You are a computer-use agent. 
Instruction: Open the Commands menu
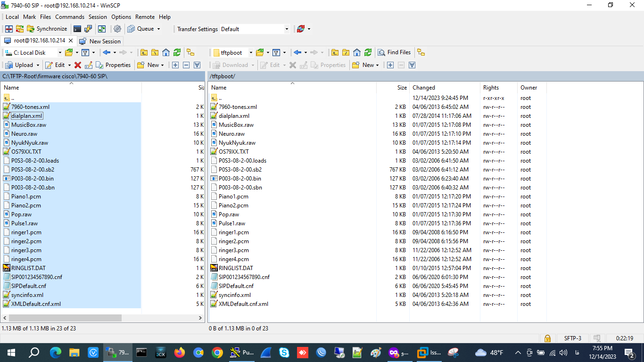(x=70, y=17)
